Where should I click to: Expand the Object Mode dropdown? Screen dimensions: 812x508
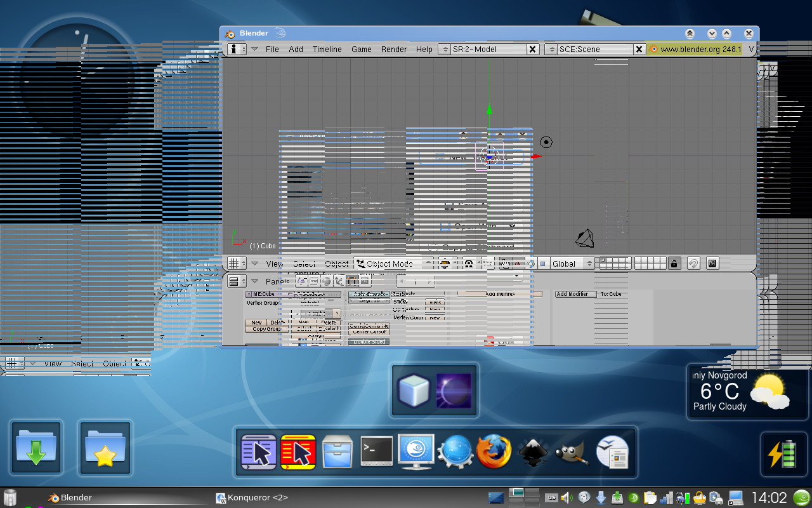pyautogui.click(x=393, y=264)
